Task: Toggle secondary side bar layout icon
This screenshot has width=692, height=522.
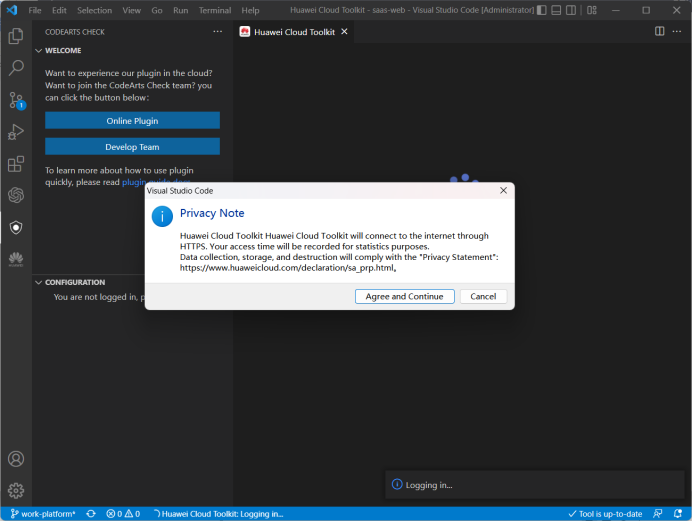Action: click(571, 10)
